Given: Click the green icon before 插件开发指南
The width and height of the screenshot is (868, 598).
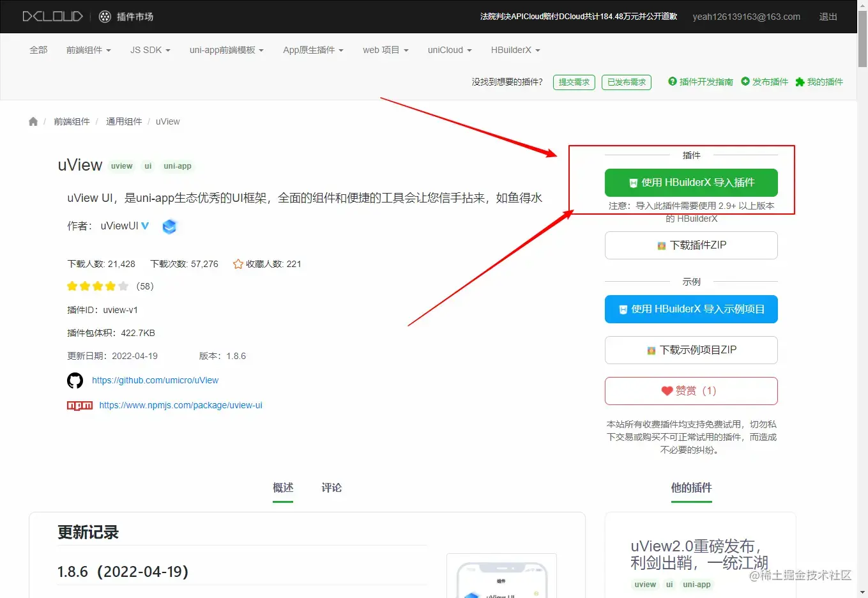Looking at the screenshot, I should [x=672, y=82].
